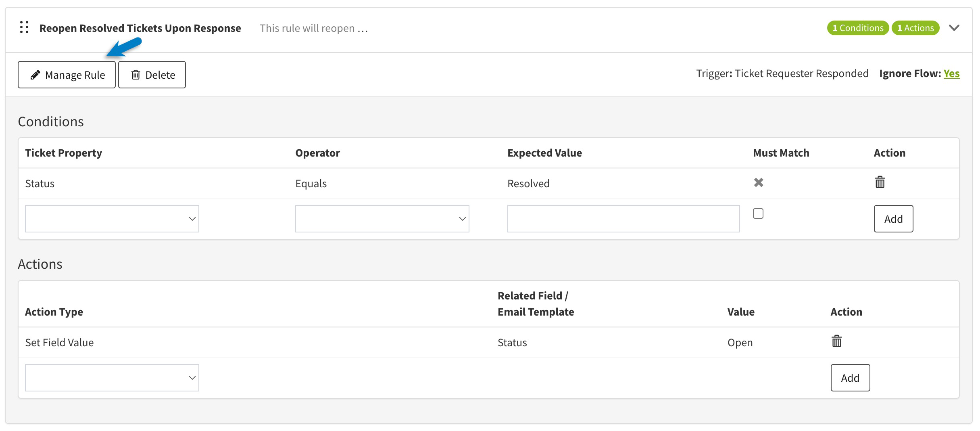
Task: Click the 1 Actions badge
Action: pos(915,28)
